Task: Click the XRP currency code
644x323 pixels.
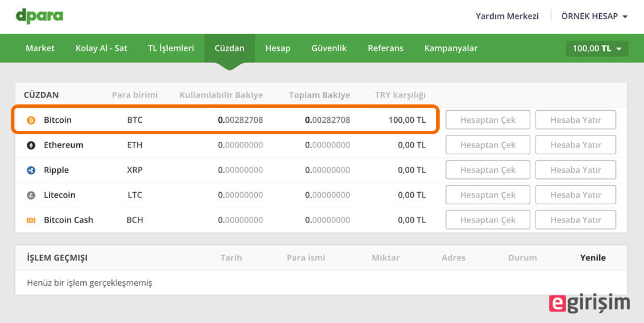Action: (135, 170)
